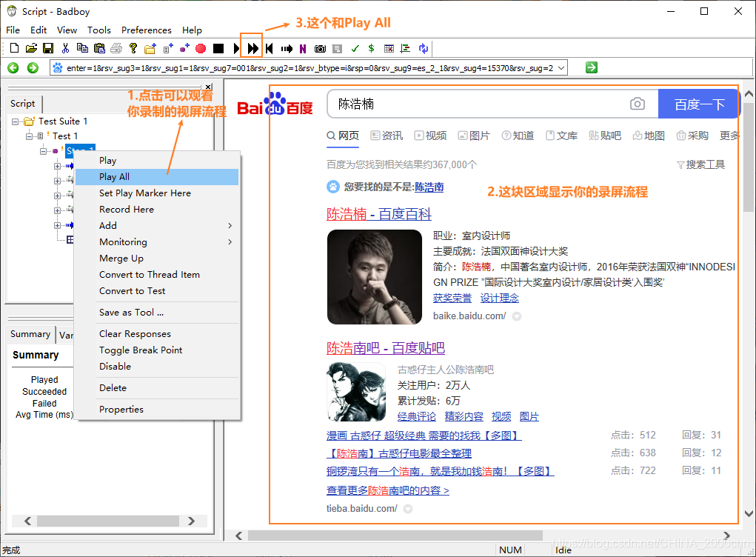Click the yellow question mark Help icon

tap(133, 48)
